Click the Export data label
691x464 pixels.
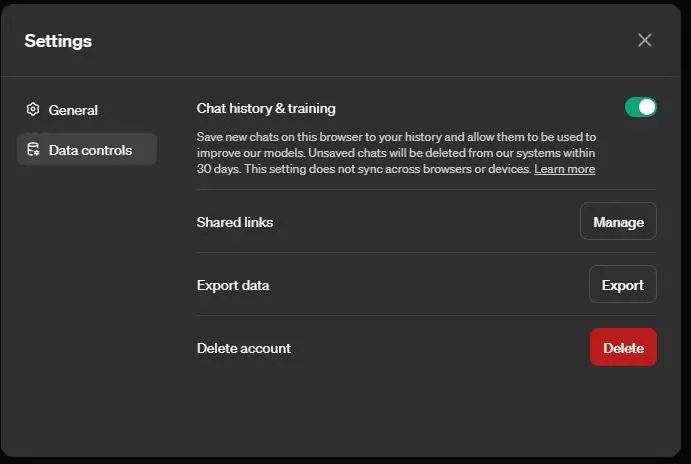click(x=233, y=285)
